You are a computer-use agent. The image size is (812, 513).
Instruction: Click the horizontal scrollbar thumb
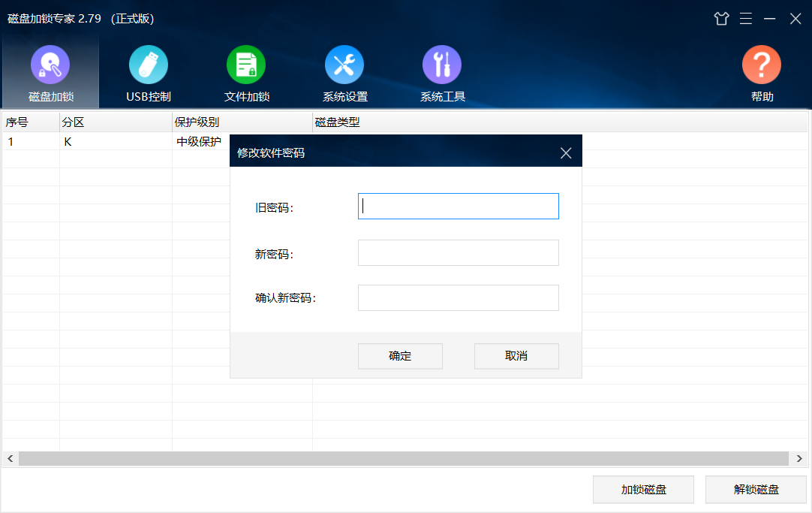click(404, 459)
